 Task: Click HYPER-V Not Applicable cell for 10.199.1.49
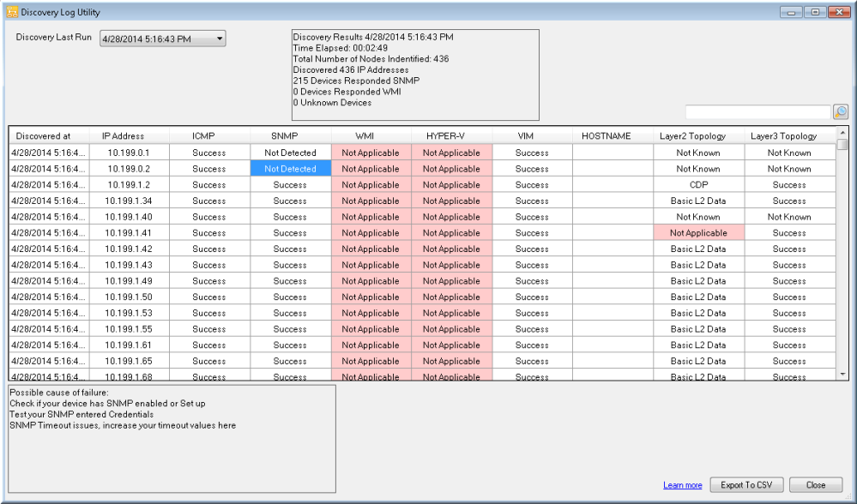[x=452, y=280]
